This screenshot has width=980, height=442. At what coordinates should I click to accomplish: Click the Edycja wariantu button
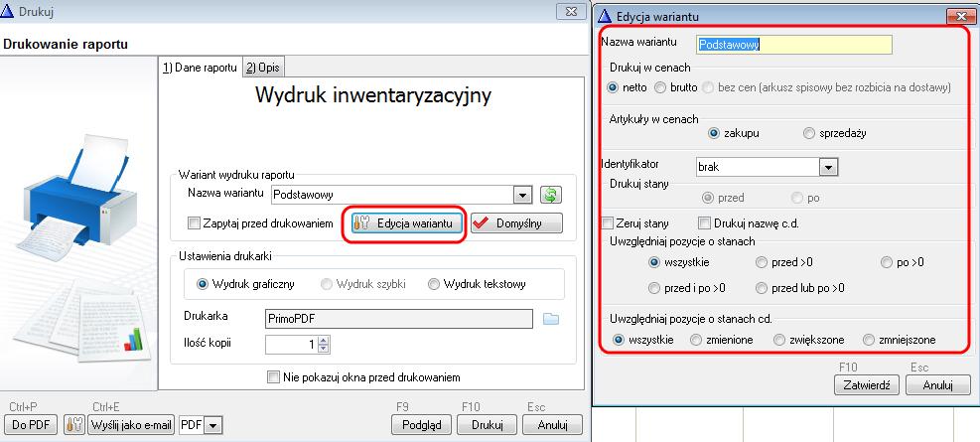pos(405,222)
